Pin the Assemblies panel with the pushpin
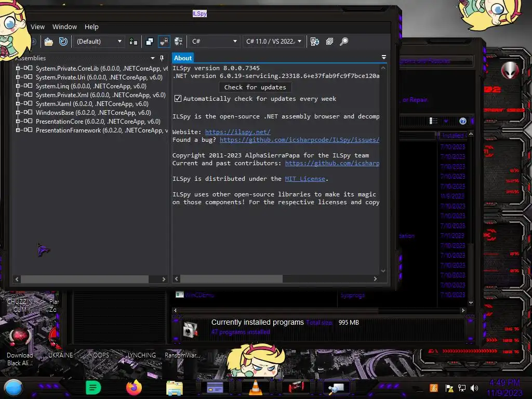The height and width of the screenshot is (399, 532). point(162,58)
